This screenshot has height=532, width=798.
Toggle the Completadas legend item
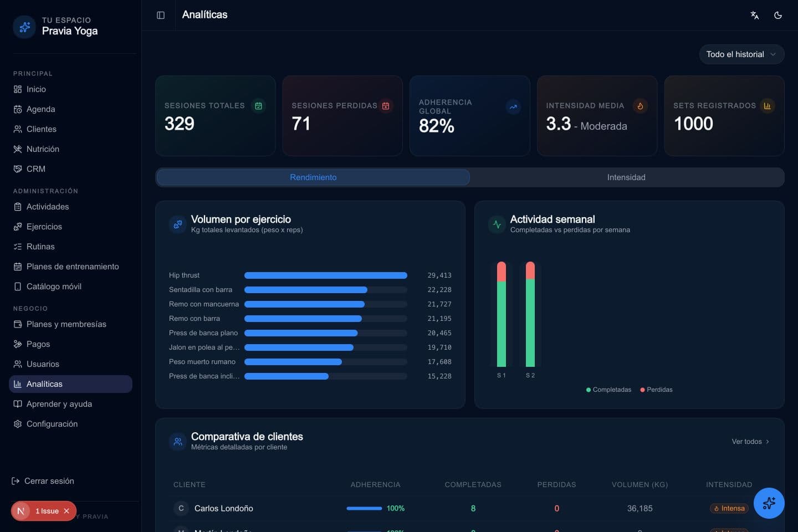[x=608, y=390]
